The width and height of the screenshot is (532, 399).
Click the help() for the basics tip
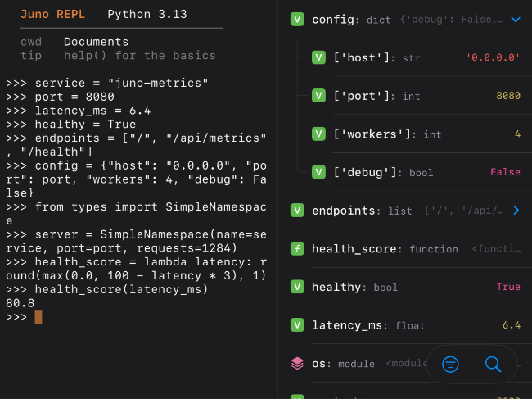tap(139, 56)
